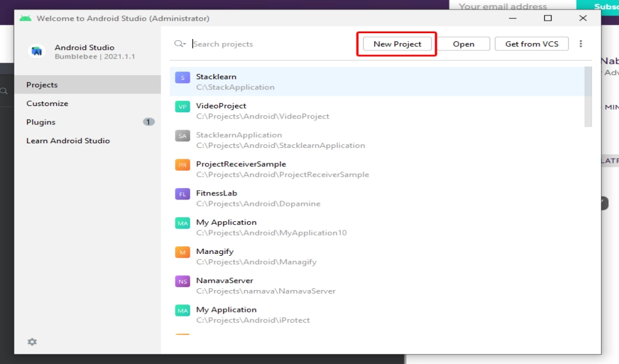The width and height of the screenshot is (619, 364).
Task: Close the Android Studio welcome window
Action: [583, 18]
